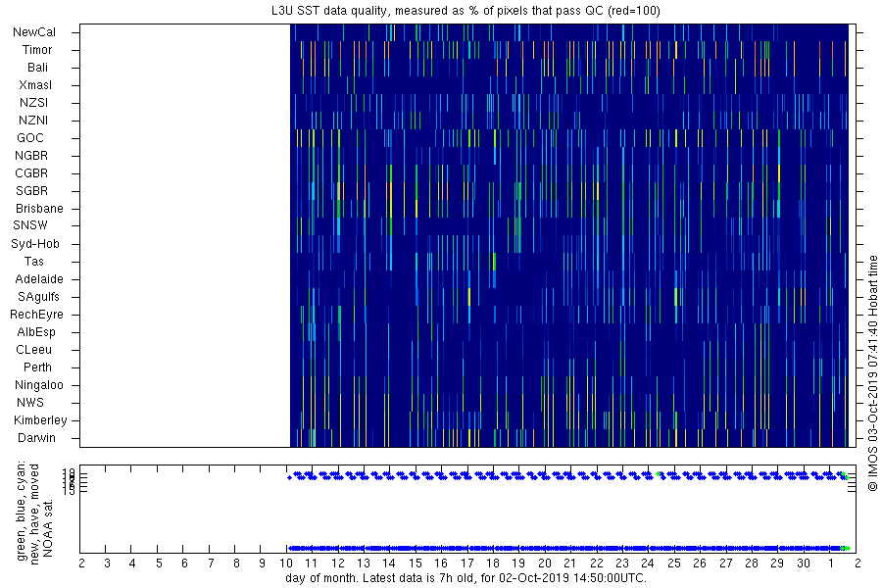Click the Darwin row label

tap(36, 438)
